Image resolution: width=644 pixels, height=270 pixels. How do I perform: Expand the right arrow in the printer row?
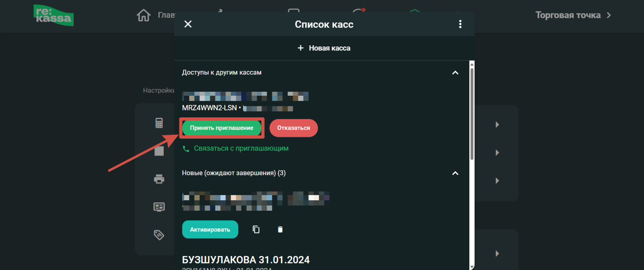497,181
